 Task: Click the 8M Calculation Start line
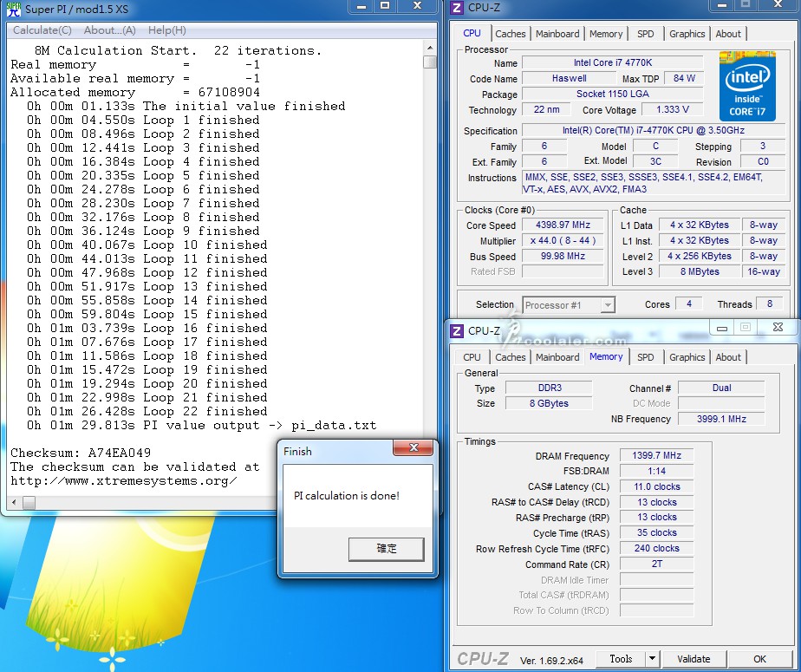tap(178, 50)
